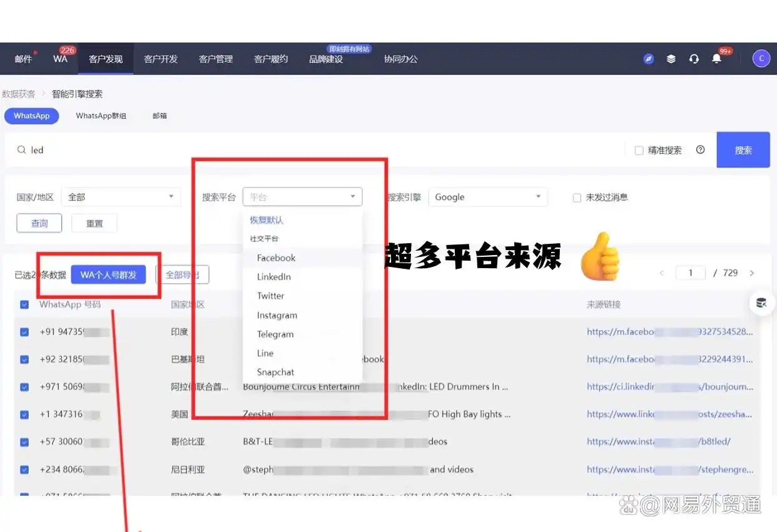Choose Snapchat in the platform list
This screenshot has width=777, height=532.
(275, 372)
